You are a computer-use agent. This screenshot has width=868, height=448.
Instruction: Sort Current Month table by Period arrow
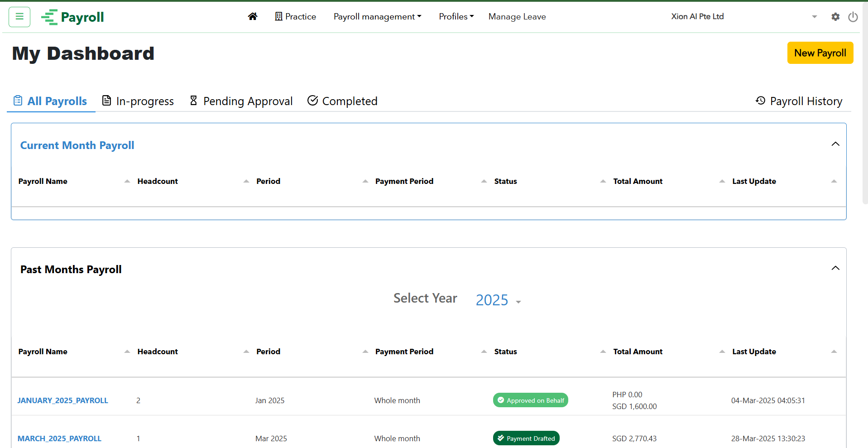point(365,181)
